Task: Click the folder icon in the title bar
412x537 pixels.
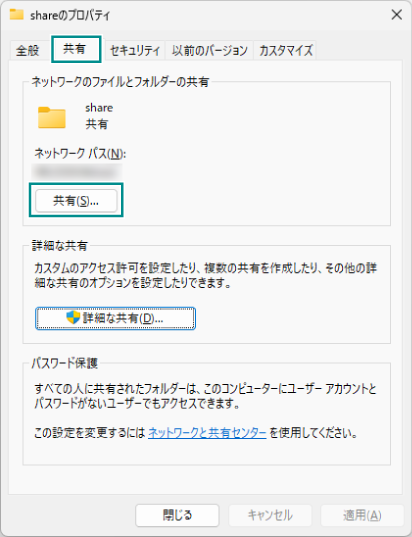Action: click(x=16, y=14)
